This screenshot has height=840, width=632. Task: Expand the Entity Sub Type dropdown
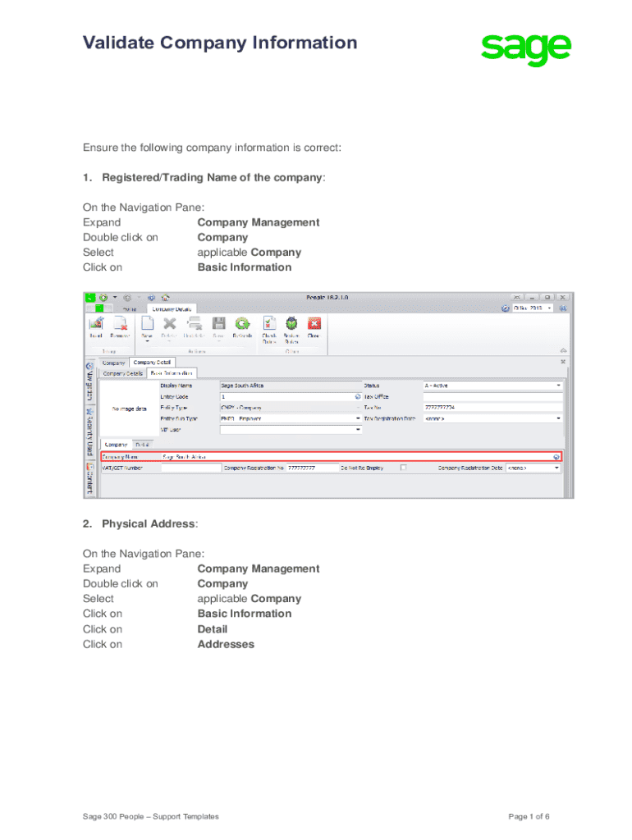[x=359, y=418]
